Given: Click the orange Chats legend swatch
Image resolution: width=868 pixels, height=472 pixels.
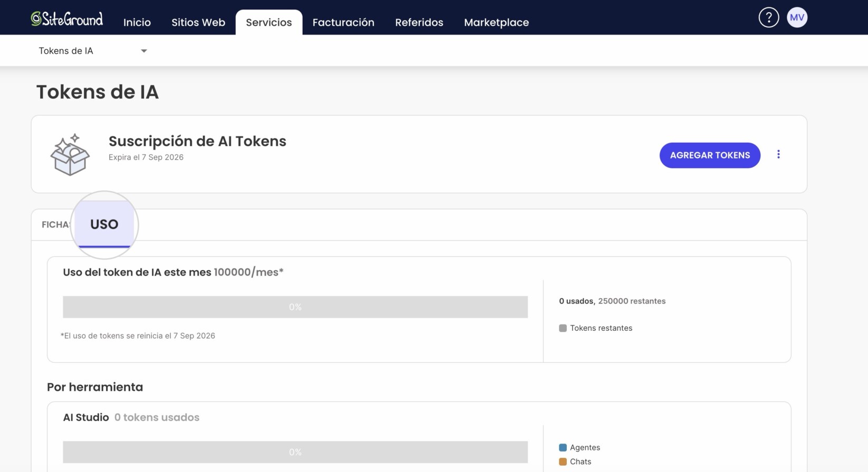Looking at the screenshot, I should 563,462.
